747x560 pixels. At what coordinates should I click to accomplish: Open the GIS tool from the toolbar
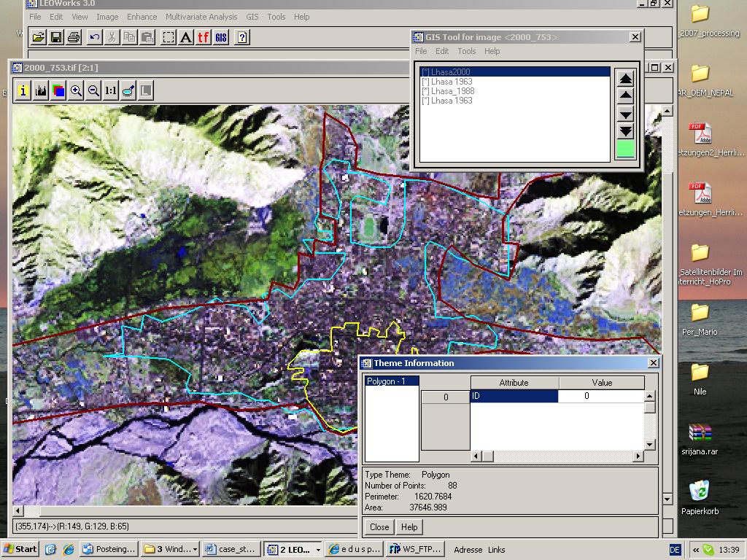(x=221, y=37)
